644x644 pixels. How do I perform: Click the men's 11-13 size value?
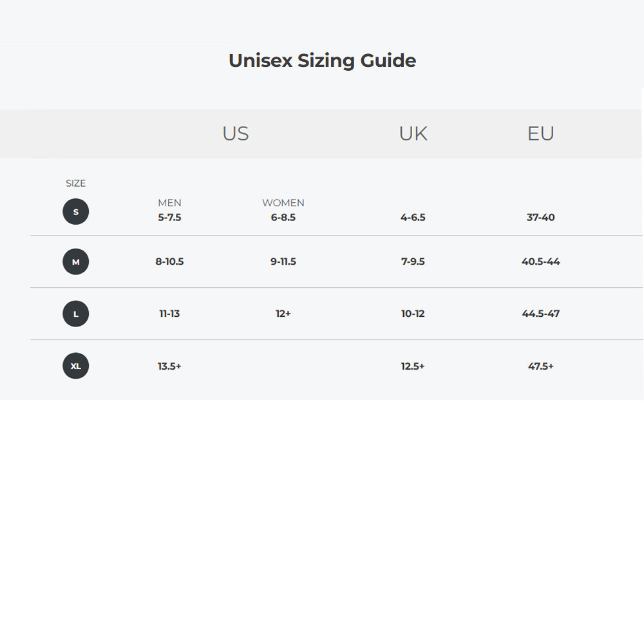coord(169,314)
